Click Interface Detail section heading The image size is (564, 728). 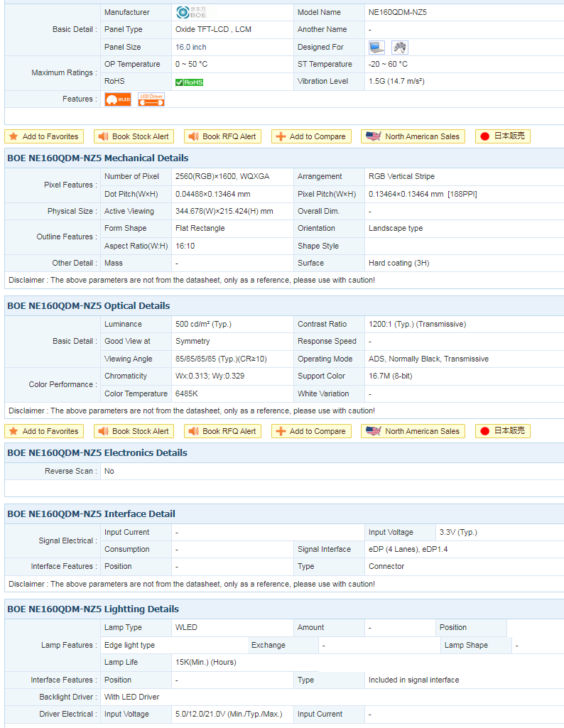[92, 514]
